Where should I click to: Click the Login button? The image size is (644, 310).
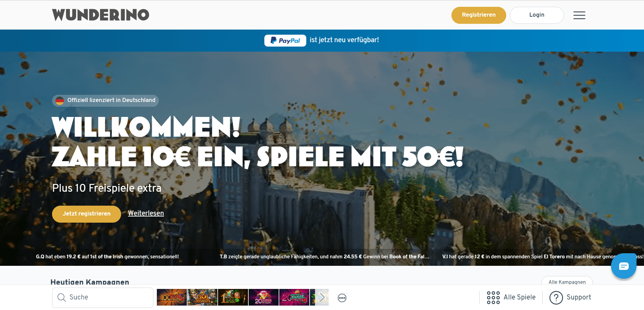(x=536, y=15)
